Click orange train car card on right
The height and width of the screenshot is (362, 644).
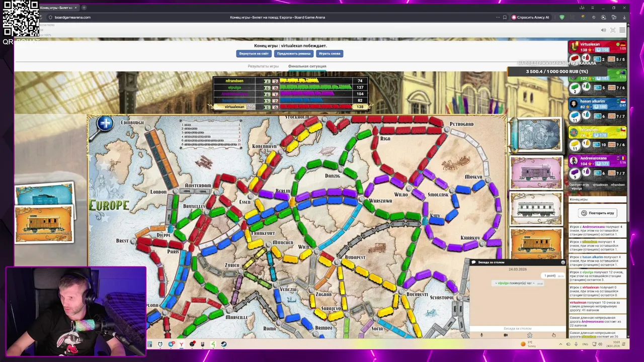[x=536, y=244]
